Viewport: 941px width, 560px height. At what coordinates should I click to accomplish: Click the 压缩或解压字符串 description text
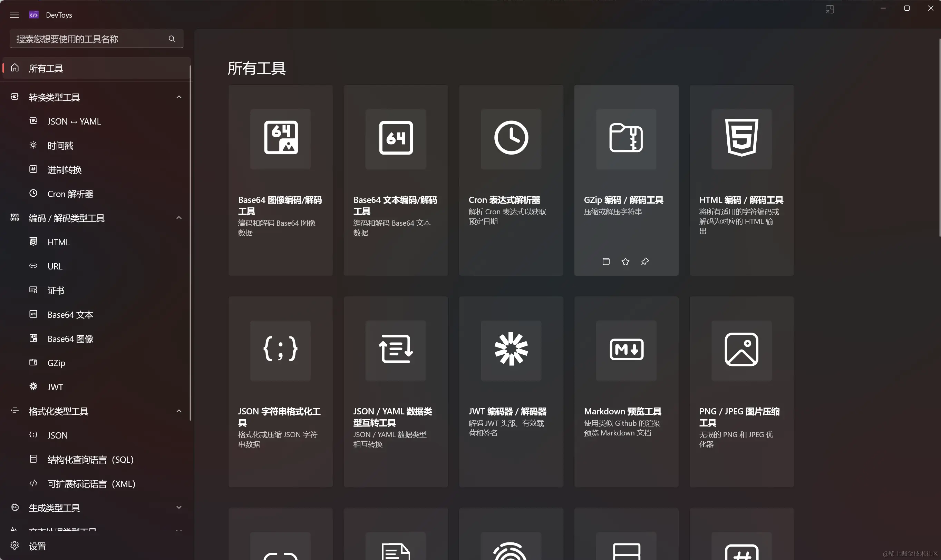click(x=613, y=212)
